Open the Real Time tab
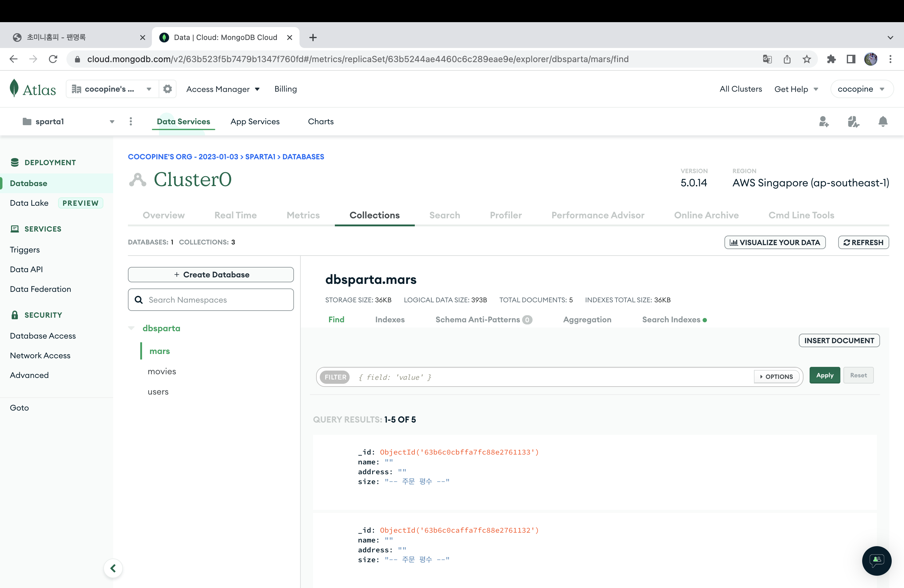This screenshot has height=588, width=904. tap(236, 215)
